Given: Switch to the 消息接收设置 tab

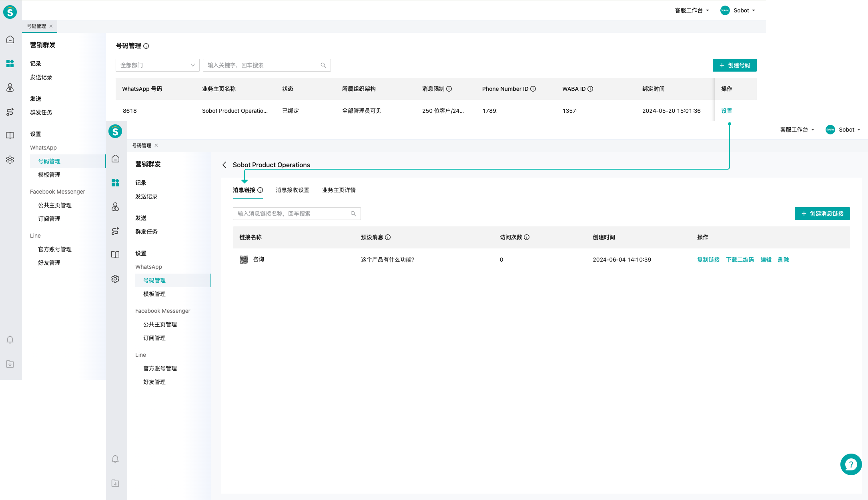Looking at the screenshot, I should [293, 190].
